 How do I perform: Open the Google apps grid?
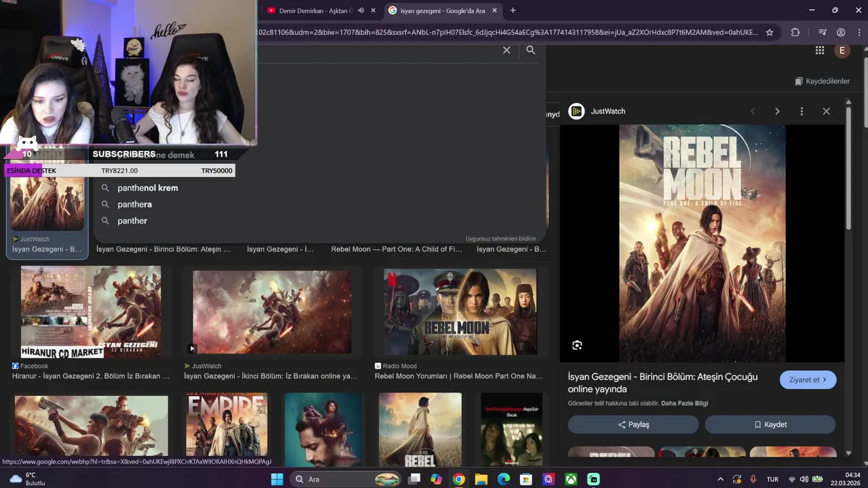820,50
